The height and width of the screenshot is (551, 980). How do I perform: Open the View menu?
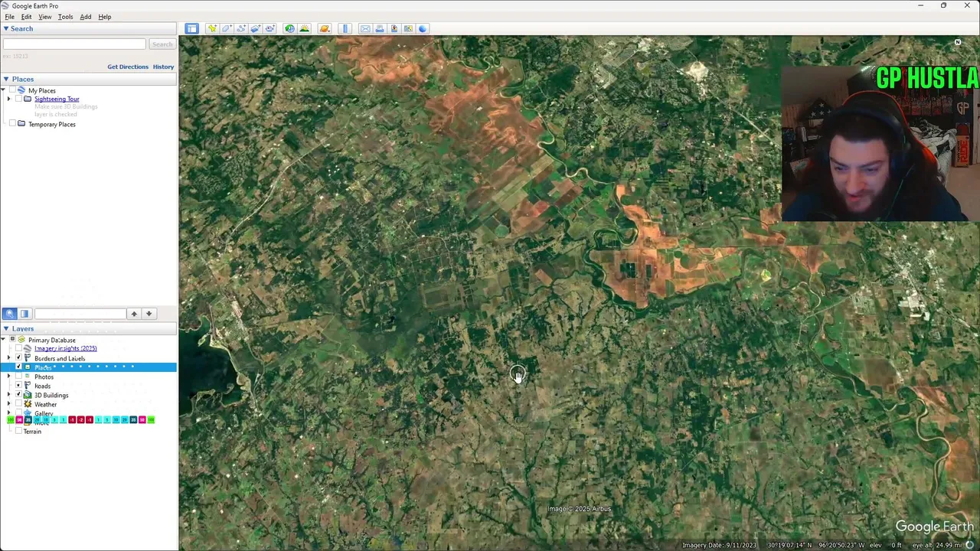click(45, 17)
